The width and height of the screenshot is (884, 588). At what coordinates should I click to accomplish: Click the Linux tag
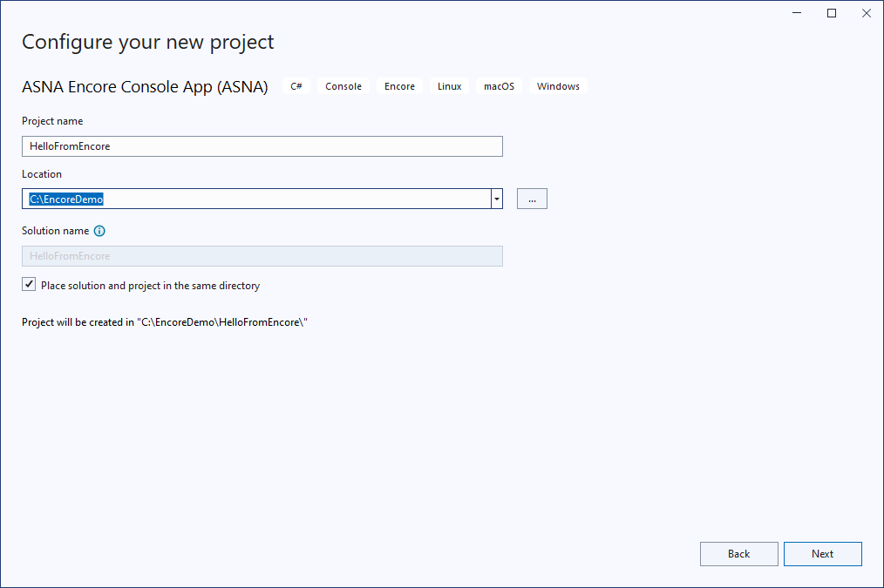point(449,86)
